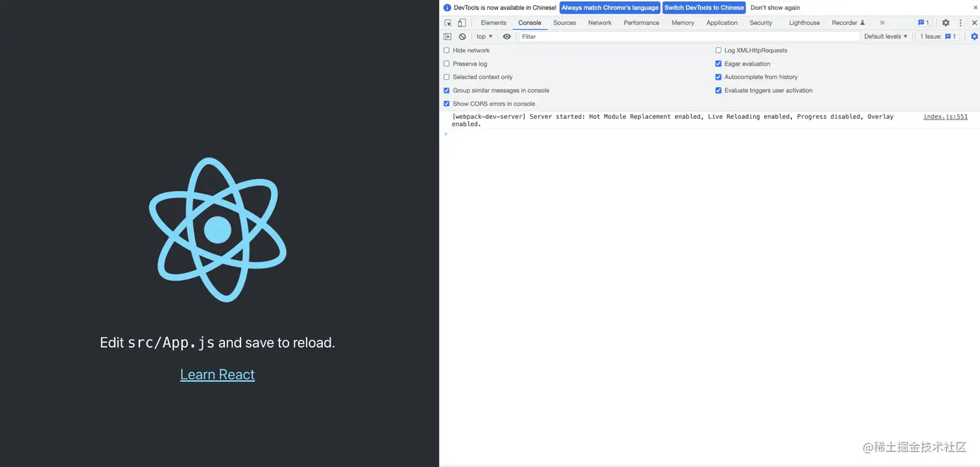Open the Performance tab
This screenshot has height=467, width=980.
point(641,23)
